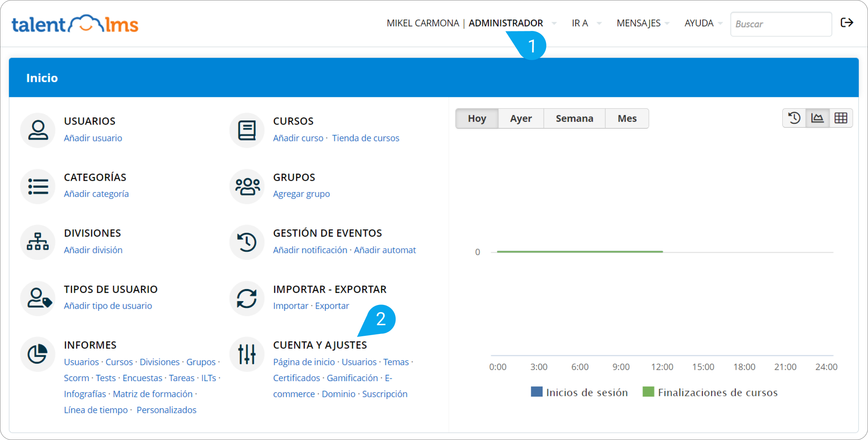
Task: Switch to the table grid view
Action: 841,118
